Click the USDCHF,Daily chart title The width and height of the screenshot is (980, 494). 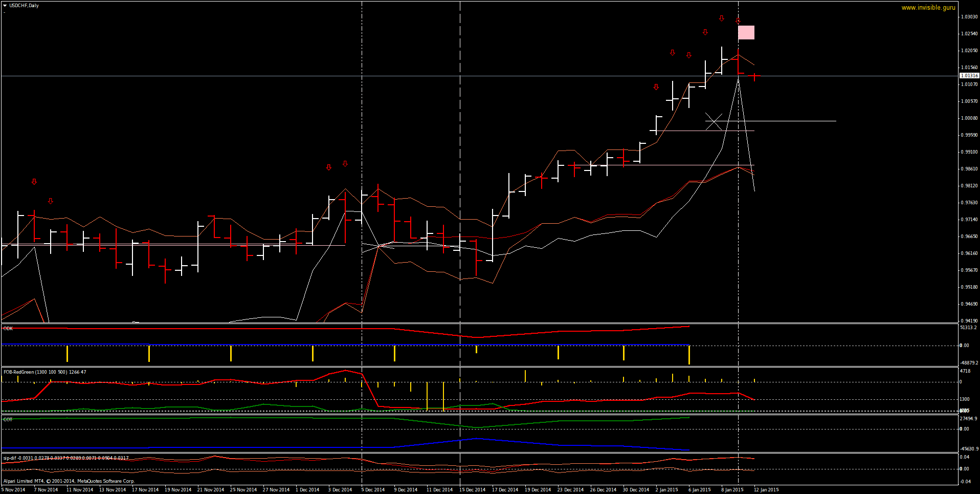[x=24, y=6]
